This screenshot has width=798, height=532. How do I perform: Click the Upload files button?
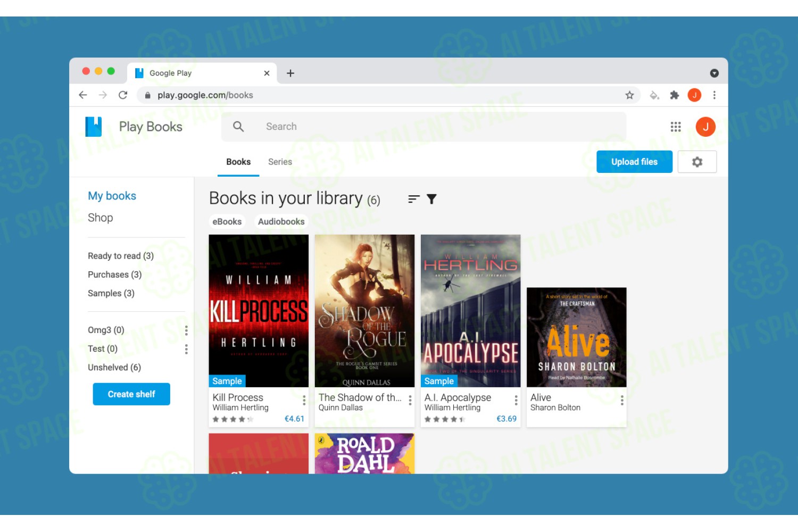coord(634,162)
